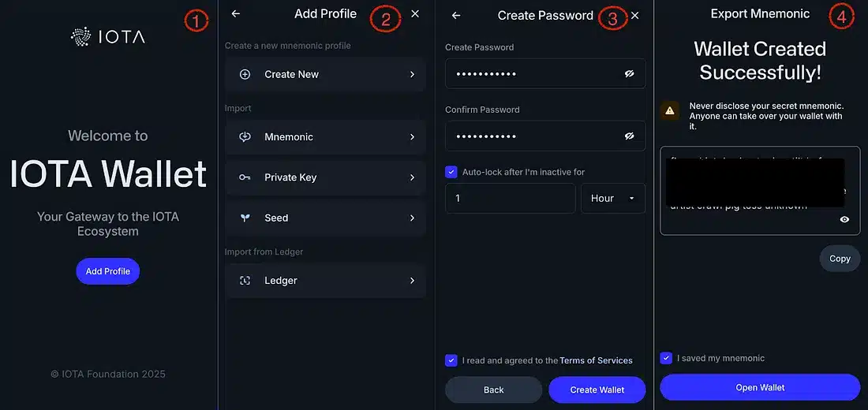Uncheck Auto-lock after inactivity checkbox

point(451,172)
